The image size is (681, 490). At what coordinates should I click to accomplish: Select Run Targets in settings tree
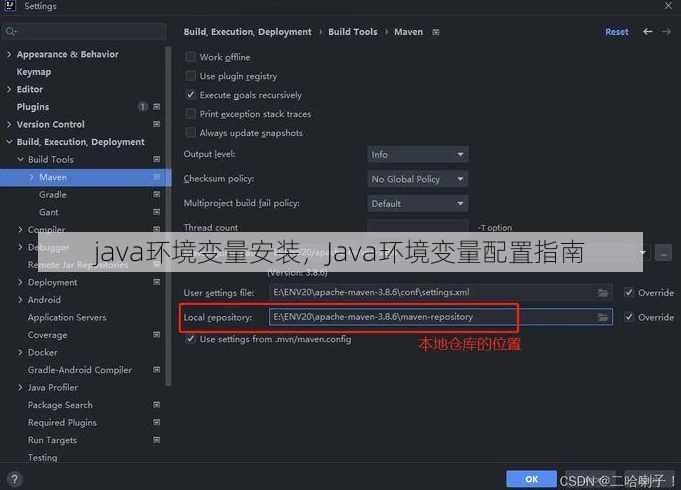52,440
